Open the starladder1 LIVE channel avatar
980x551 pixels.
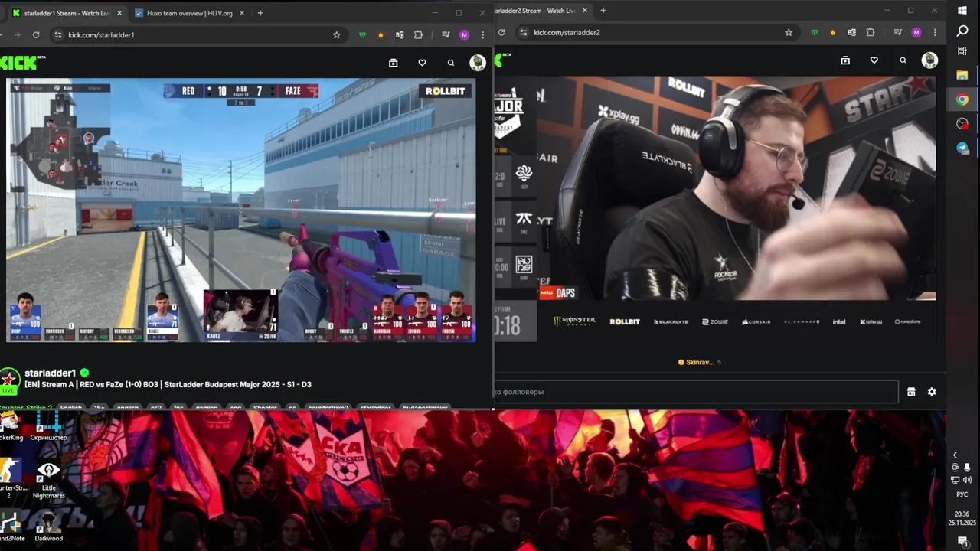10,380
